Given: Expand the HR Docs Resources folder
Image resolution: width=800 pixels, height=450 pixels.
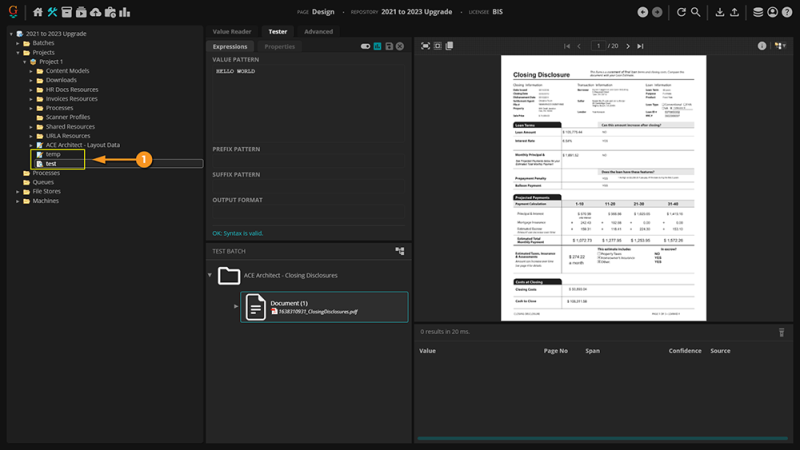Looking at the screenshot, I should [31, 90].
